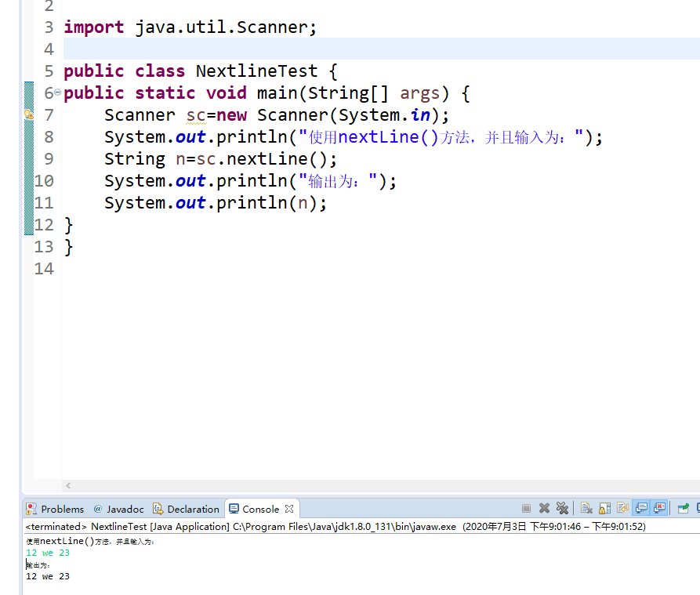Open the Javadoc tab
The image size is (700, 595).
pos(118,509)
